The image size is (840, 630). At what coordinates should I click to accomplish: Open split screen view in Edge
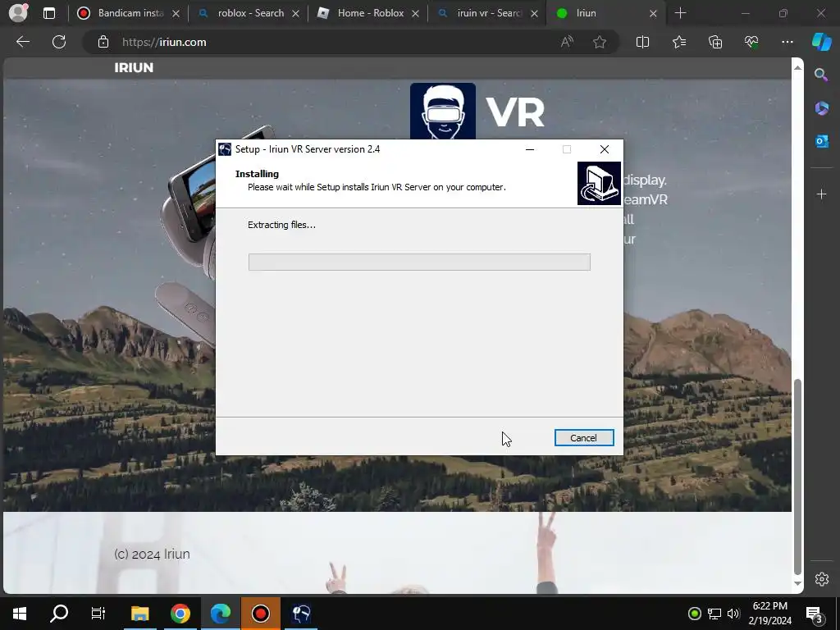click(642, 42)
